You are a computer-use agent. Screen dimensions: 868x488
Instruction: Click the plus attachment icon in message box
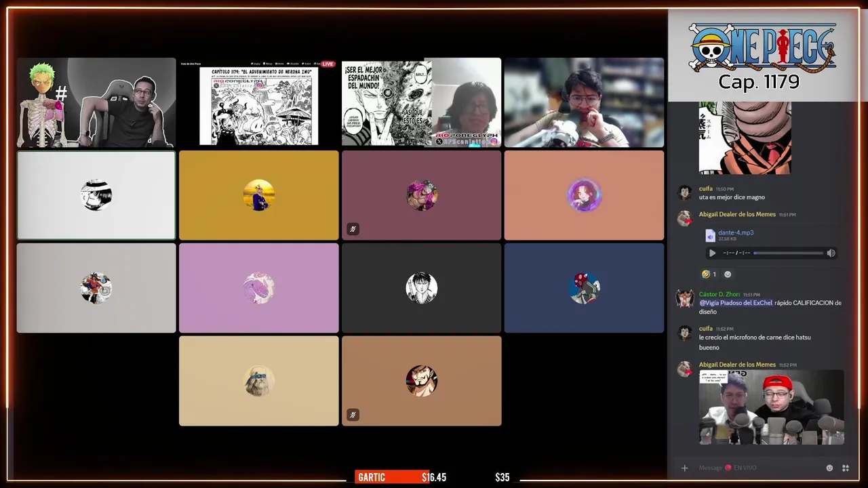pos(684,468)
